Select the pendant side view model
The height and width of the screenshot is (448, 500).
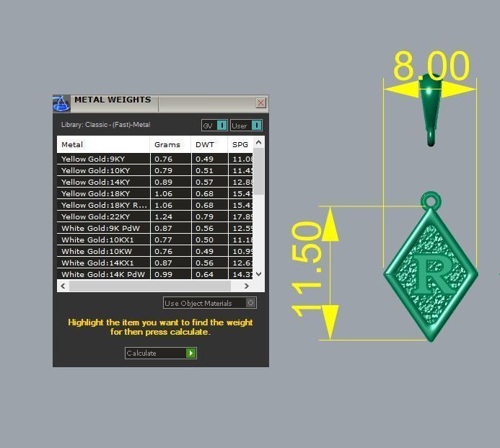click(x=431, y=110)
